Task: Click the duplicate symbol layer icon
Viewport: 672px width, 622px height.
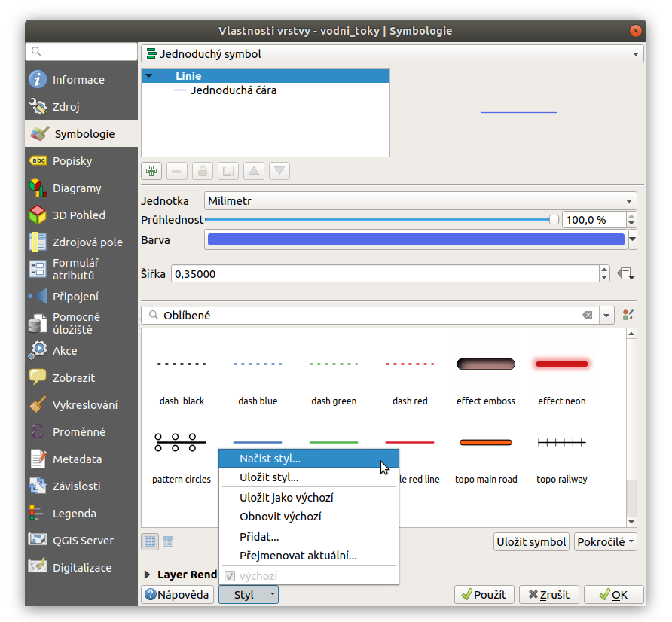Action: pos(228,171)
